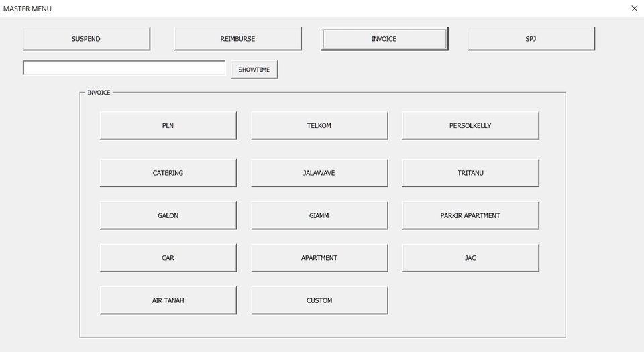Open the AIR TANAH invoice

[x=168, y=300]
